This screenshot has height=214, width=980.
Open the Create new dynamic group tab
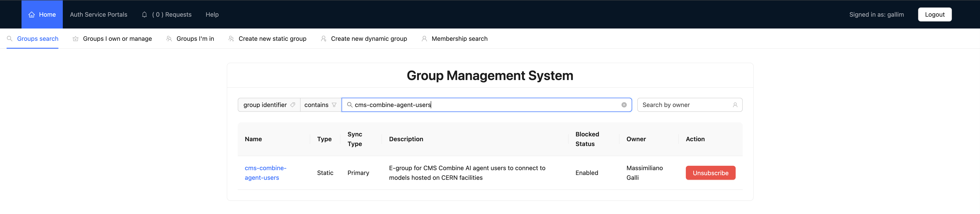coord(364,38)
